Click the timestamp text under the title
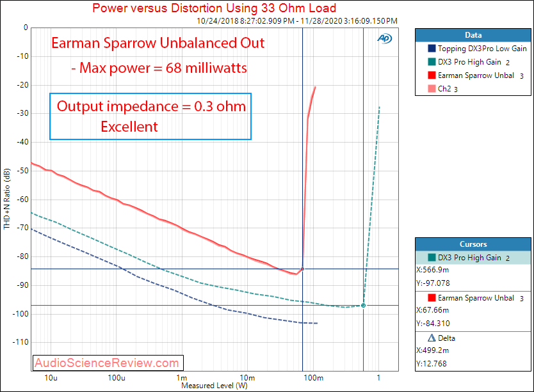Viewport: 534px width, 392px height. [297, 20]
